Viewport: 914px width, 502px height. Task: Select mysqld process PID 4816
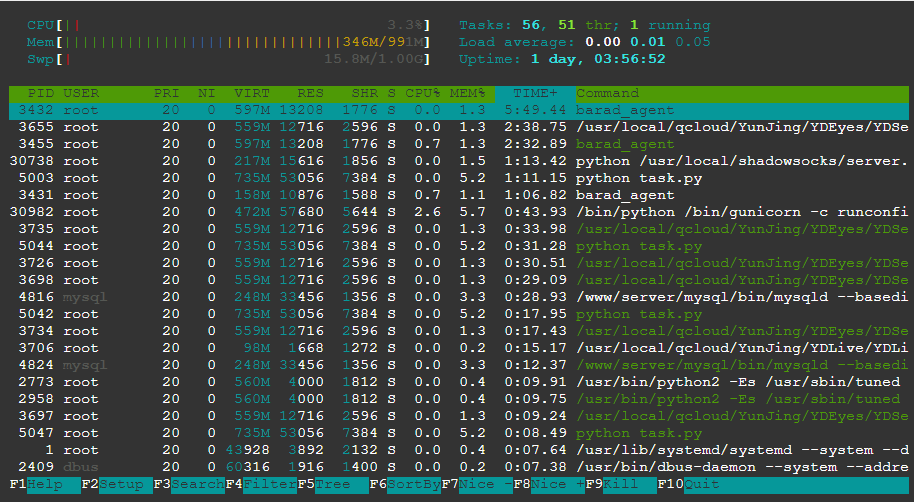pyautogui.click(x=459, y=297)
